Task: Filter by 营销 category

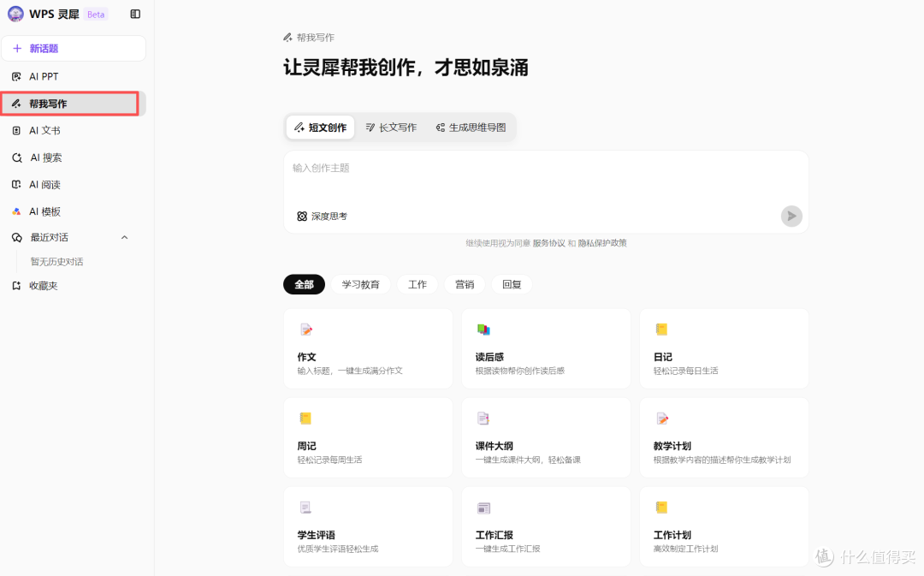Action: [x=465, y=285]
